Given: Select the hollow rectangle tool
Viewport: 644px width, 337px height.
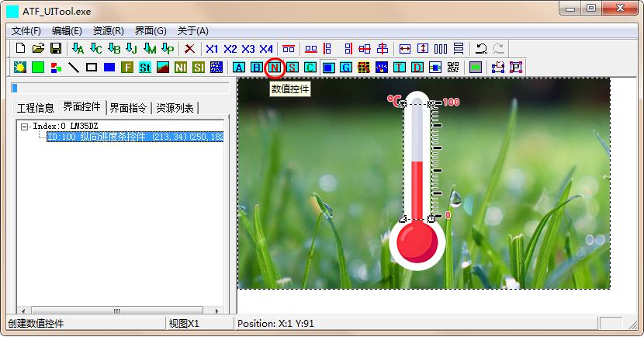Looking at the screenshot, I should [92, 67].
